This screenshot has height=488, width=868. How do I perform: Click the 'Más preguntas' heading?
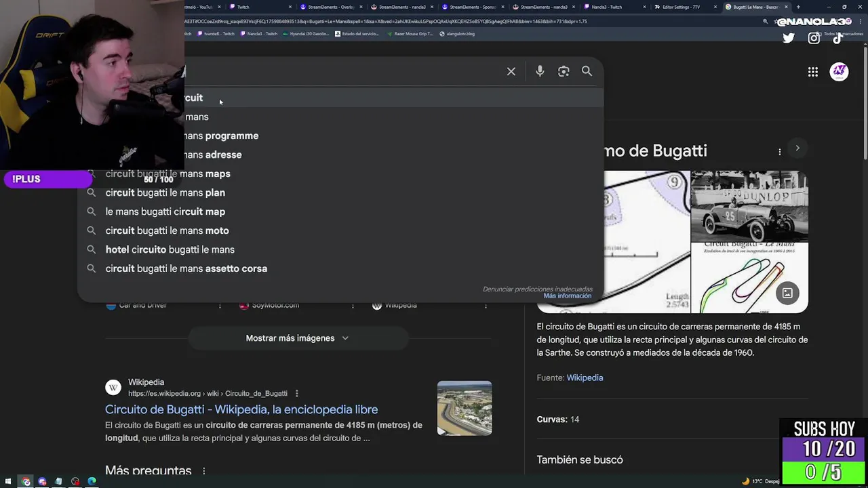pyautogui.click(x=148, y=470)
